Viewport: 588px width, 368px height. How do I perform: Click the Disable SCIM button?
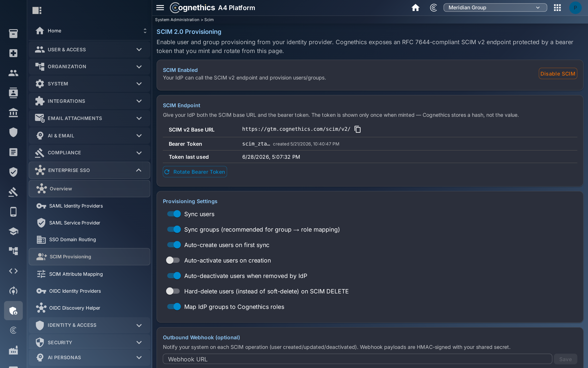[558, 74]
